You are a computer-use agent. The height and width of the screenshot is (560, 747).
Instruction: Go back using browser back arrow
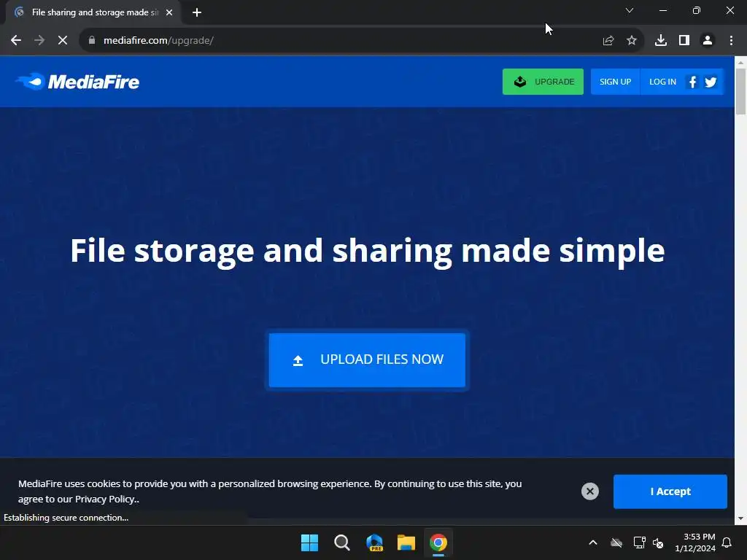pos(16,41)
